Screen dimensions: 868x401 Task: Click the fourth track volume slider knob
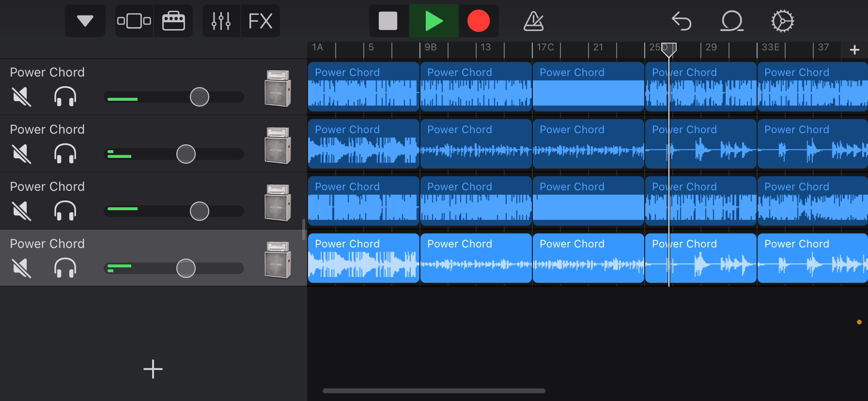[186, 268]
